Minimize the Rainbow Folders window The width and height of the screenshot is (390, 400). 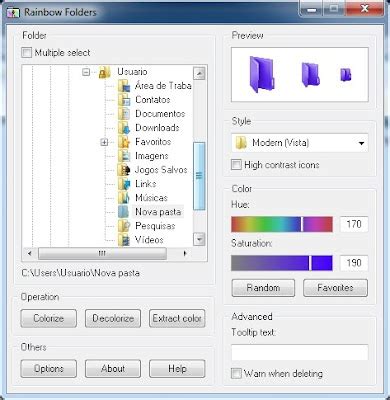pyautogui.click(x=311, y=9)
